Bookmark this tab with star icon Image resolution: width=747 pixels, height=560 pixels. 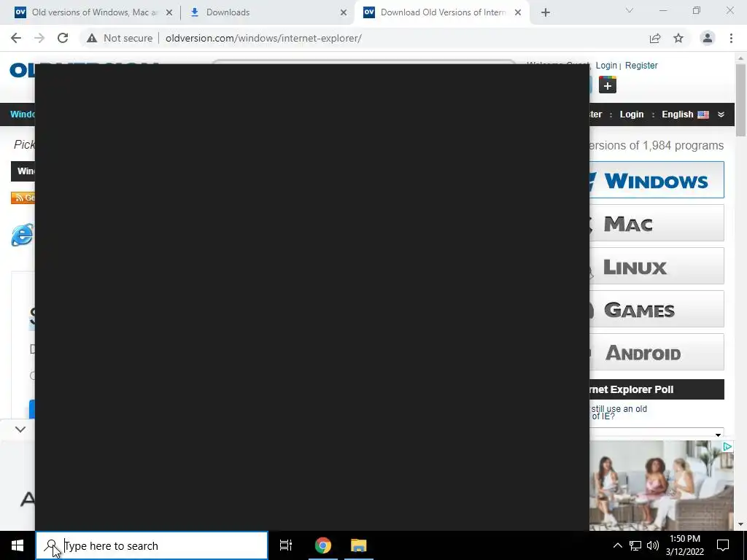click(678, 38)
